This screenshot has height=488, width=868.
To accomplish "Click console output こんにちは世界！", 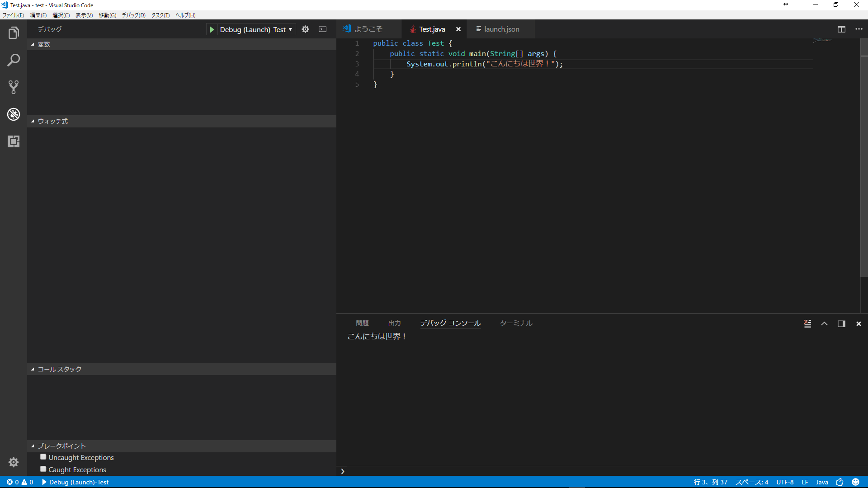I will [377, 337].
